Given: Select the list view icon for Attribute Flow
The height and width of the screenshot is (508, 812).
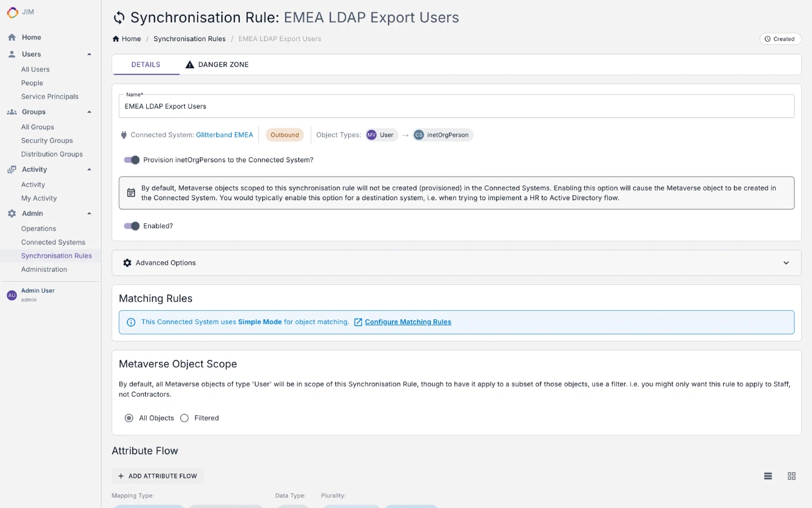Looking at the screenshot, I should pos(768,476).
